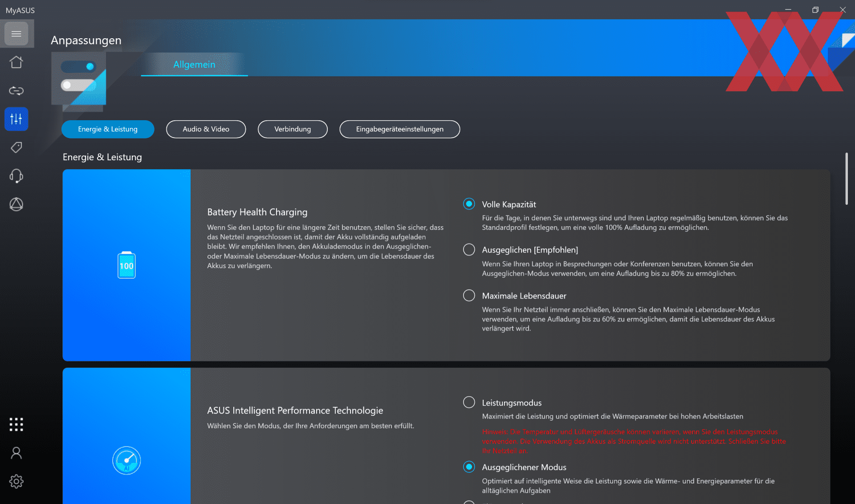Viewport: 855px width, 504px height.
Task: Open the Eingabegeräteeinstellungen section
Action: pos(399,129)
